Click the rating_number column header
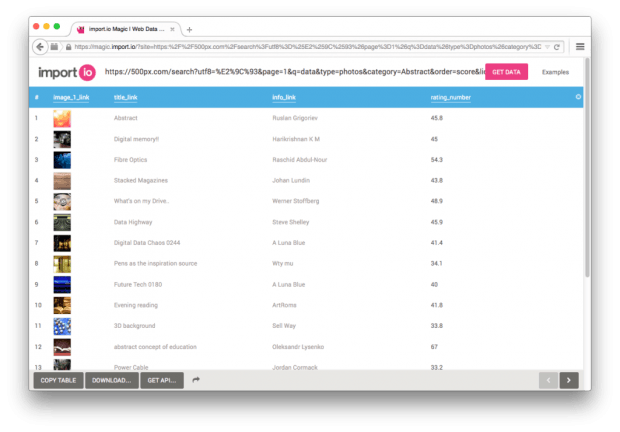 [x=450, y=98]
